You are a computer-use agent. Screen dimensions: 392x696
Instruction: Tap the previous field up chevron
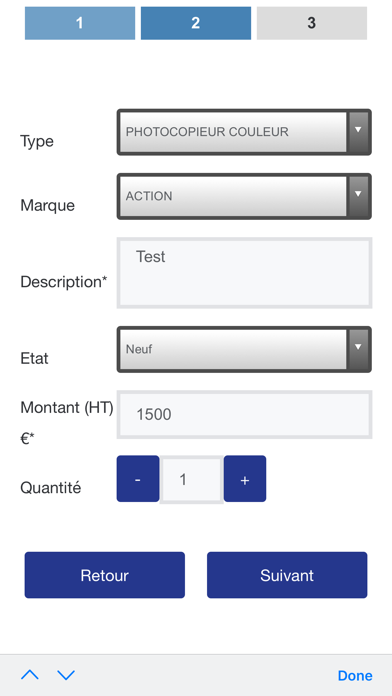click(30, 675)
